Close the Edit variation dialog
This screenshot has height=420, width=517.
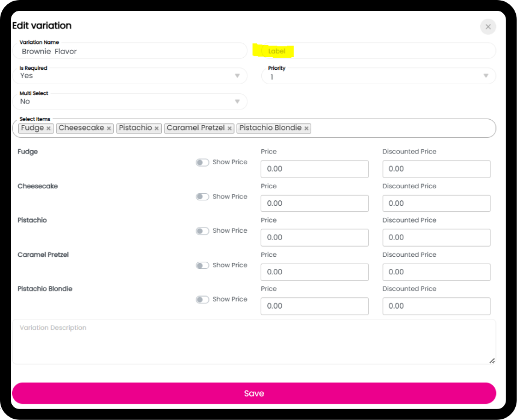coord(488,26)
